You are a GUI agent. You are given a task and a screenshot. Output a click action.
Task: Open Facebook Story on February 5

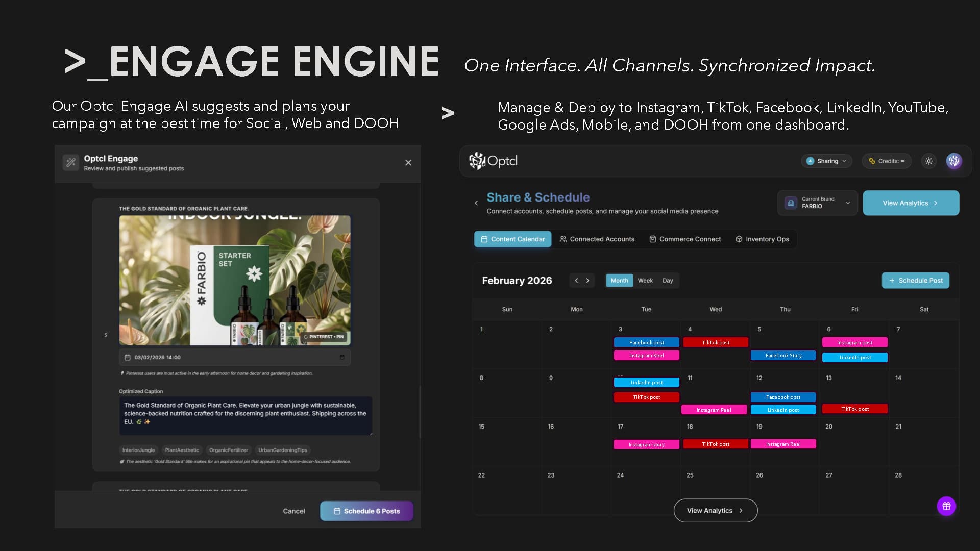(x=783, y=356)
